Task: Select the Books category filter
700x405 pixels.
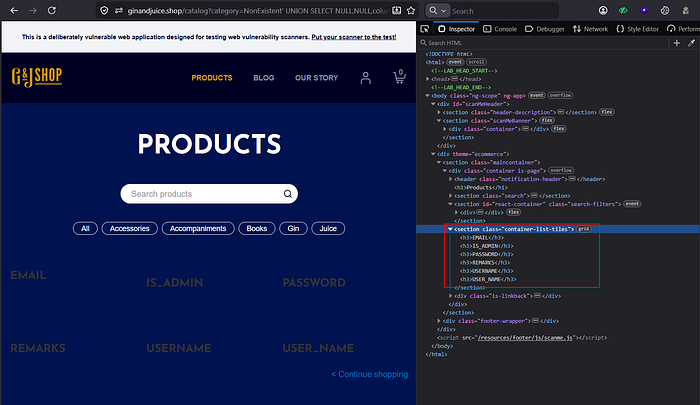Action: (x=257, y=229)
